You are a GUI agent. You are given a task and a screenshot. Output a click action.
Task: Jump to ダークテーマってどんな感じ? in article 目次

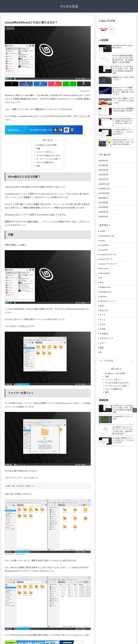[x=48, y=159]
